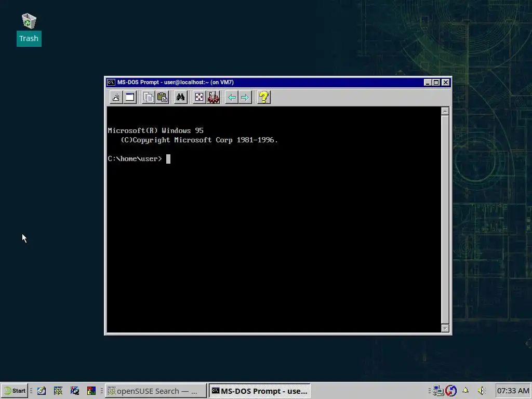
Task: Go to the next tab with the right arrow
Action: [x=245, y=97]
